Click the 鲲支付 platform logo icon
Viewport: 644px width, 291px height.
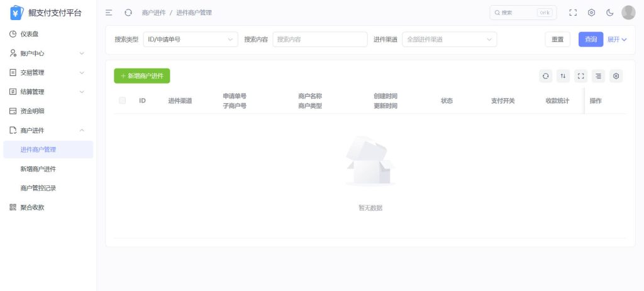coord(17,13)
